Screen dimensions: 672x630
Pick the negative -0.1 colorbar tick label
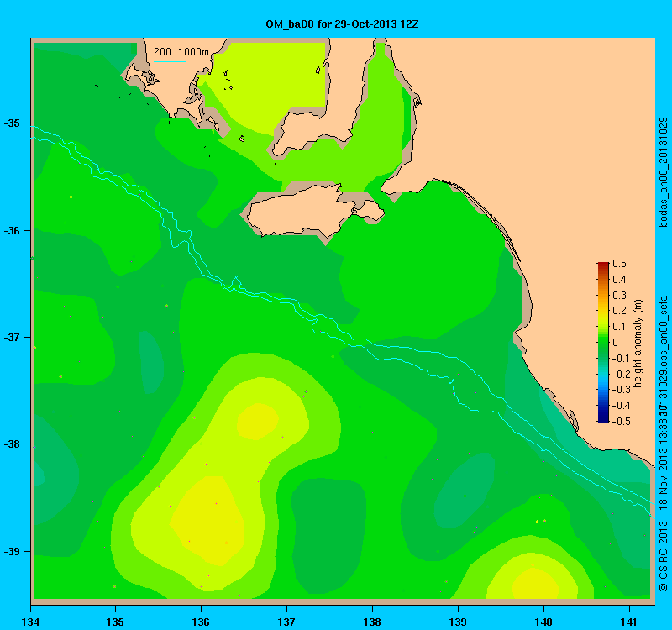[620, 359]
